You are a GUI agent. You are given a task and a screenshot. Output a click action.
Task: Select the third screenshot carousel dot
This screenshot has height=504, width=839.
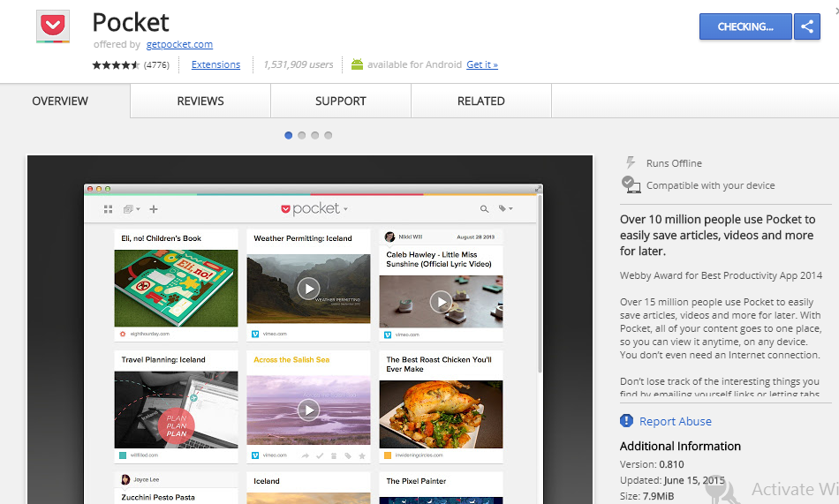click(315, 135)
